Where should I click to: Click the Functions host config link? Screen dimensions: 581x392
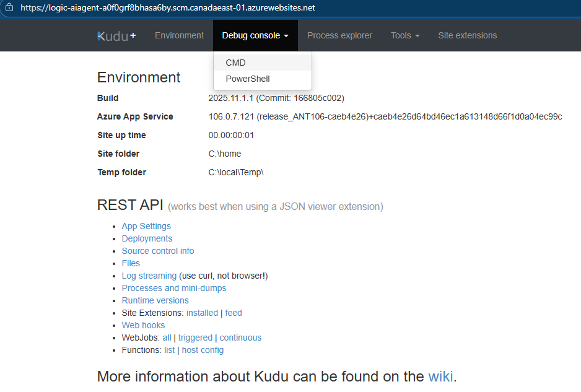pos(203,350)
